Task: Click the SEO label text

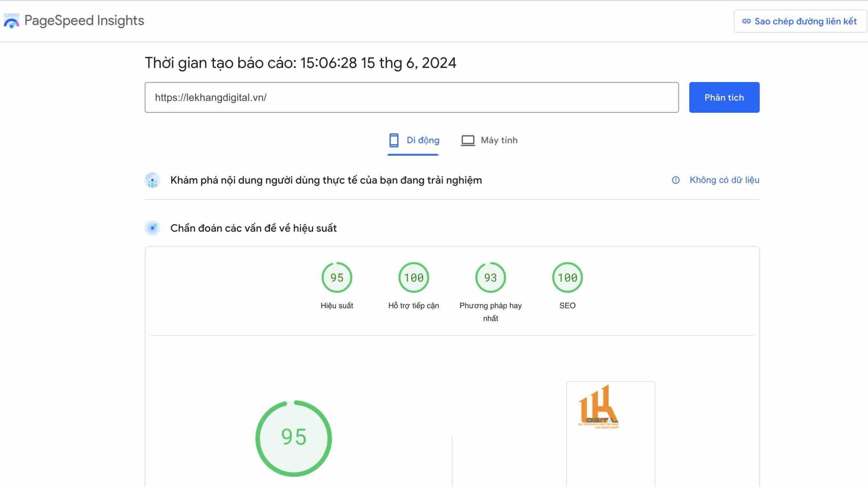Action: click(x=568, y=306)
